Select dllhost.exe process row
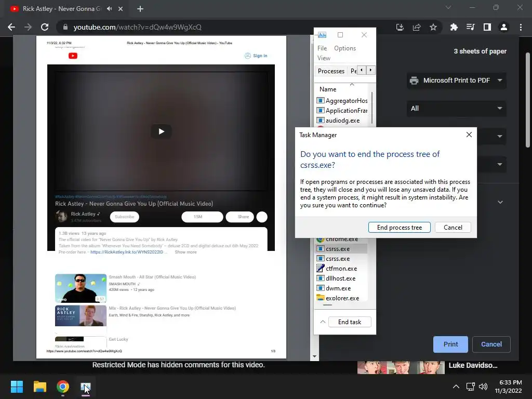The width and height of the screenshot is (532, 399). point(341,278)
